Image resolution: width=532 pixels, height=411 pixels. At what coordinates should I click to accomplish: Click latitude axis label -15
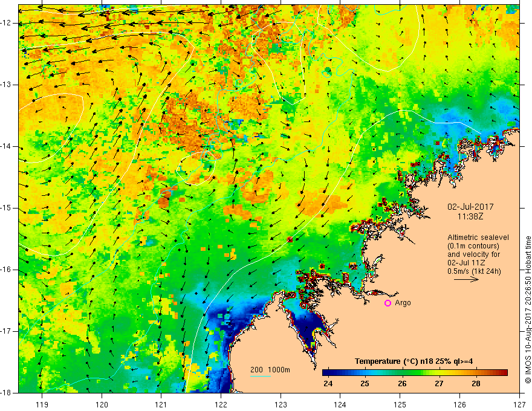[6, 208]
